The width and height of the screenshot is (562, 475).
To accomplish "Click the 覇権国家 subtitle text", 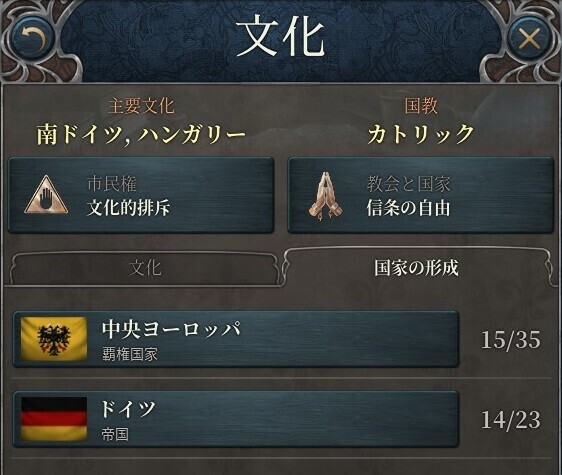I will (130, 355).
